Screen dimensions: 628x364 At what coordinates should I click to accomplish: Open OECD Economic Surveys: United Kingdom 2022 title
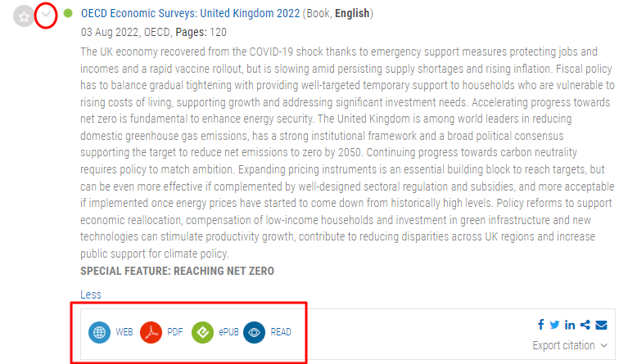pyautogui.click(x=190, y=13)
